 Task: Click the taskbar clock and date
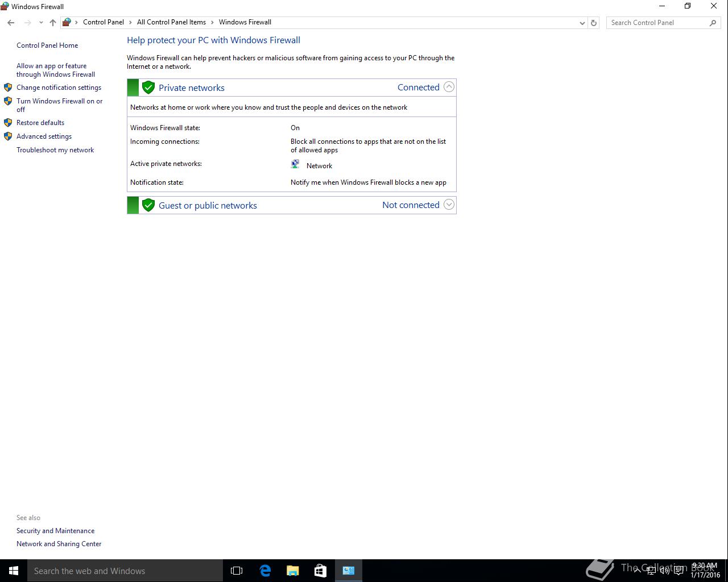point(705,571)
